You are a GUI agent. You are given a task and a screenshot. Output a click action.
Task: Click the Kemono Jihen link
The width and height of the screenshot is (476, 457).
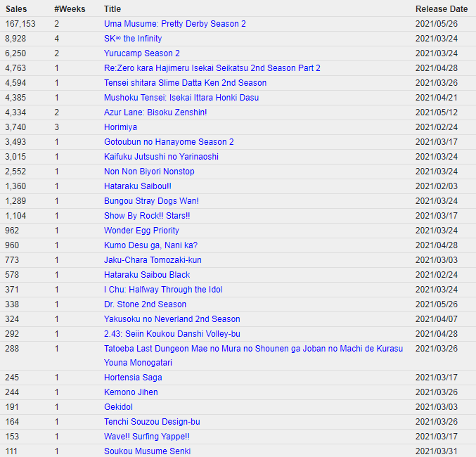point(131,392)
